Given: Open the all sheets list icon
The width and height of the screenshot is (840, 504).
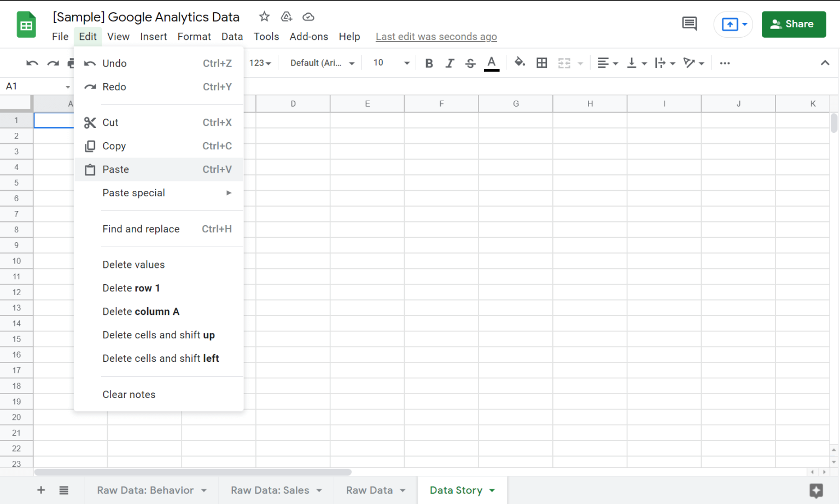Looking at the screenshot, I should [64, 490].
